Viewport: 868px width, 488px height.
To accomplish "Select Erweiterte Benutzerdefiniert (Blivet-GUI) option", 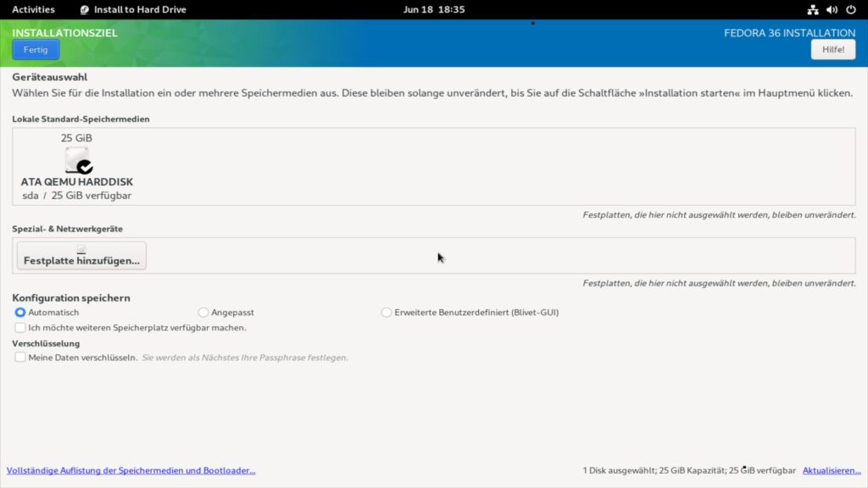I will click(x=386, y=313).
